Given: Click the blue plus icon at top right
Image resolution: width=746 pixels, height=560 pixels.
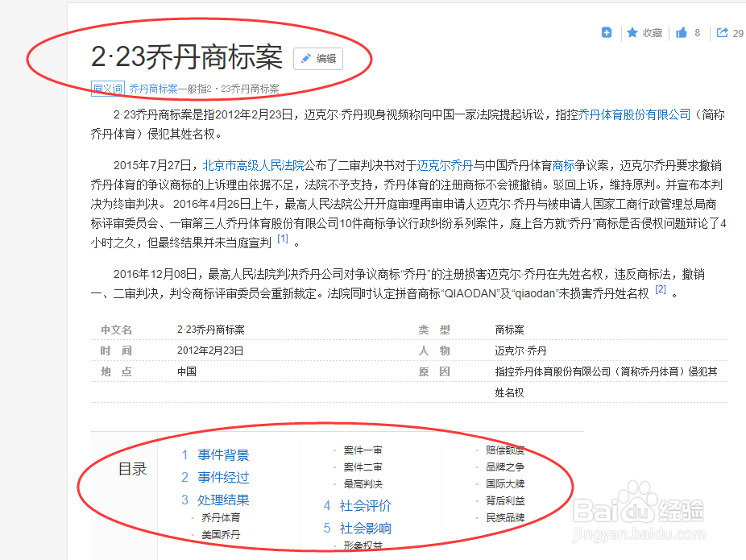Looking at the screenshot, I should [x=606, y=32].
